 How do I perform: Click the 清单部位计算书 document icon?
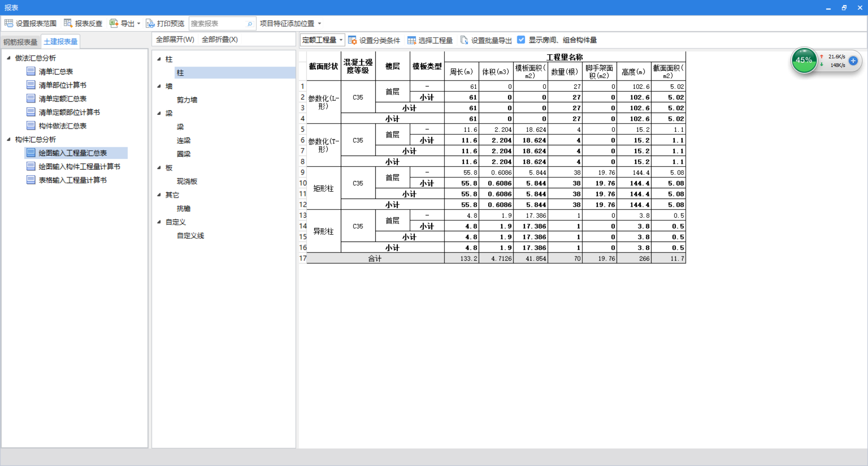[x=31, y=85]
